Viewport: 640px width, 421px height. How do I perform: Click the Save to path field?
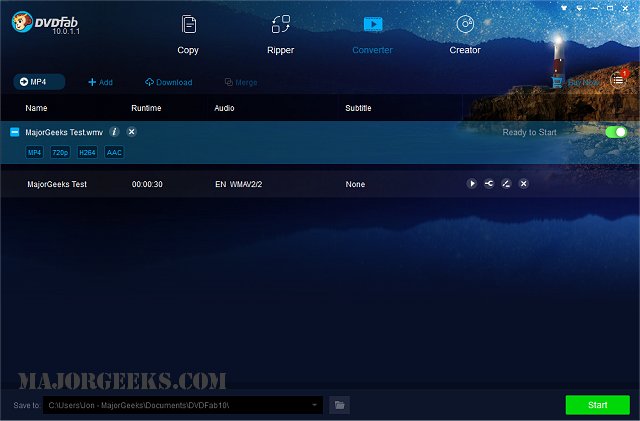[x=183, y=405]
